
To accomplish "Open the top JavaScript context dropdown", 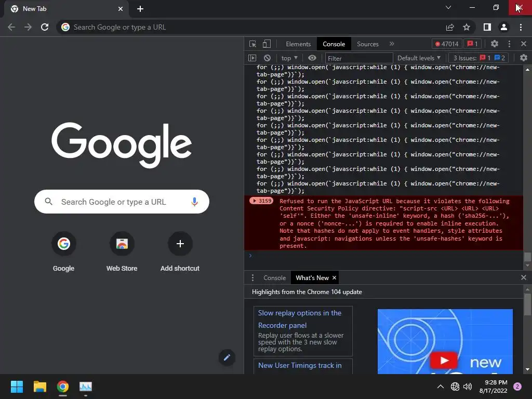I will [289, 58].
